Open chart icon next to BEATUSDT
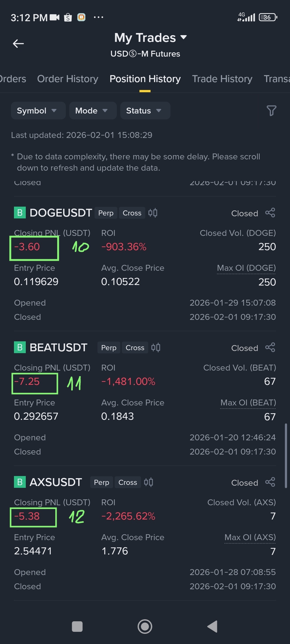 pyautogui.click(x=156, y=347)
